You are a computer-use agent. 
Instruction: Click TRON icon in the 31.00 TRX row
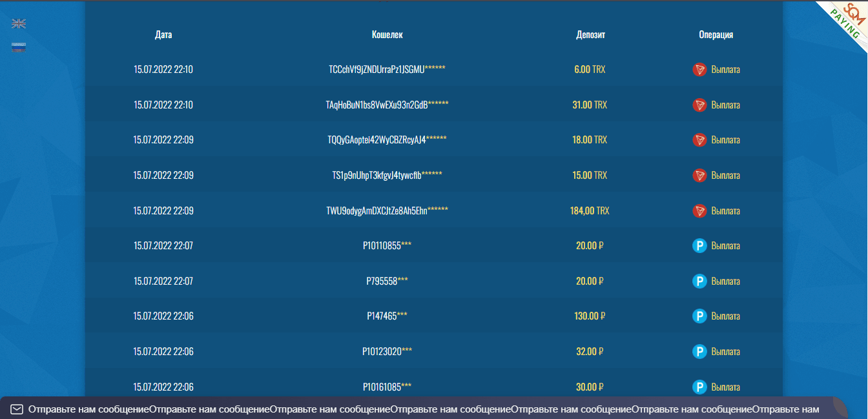coord(699,105)
